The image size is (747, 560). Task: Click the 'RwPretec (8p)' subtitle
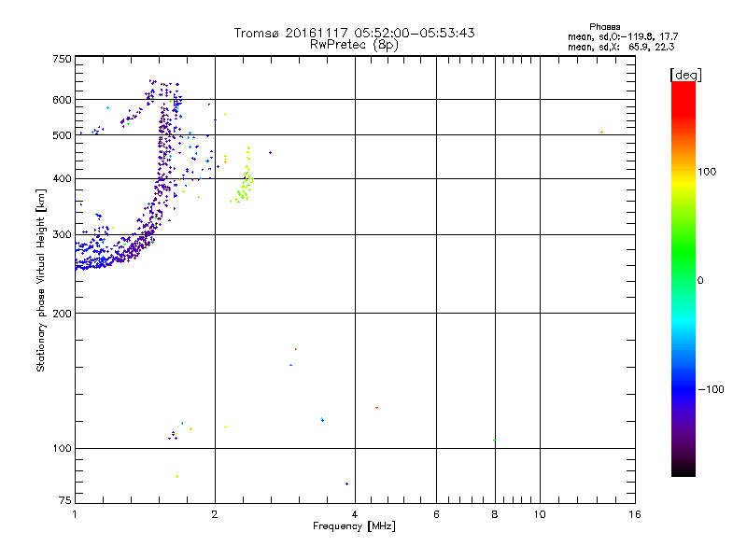click(354, 45)
